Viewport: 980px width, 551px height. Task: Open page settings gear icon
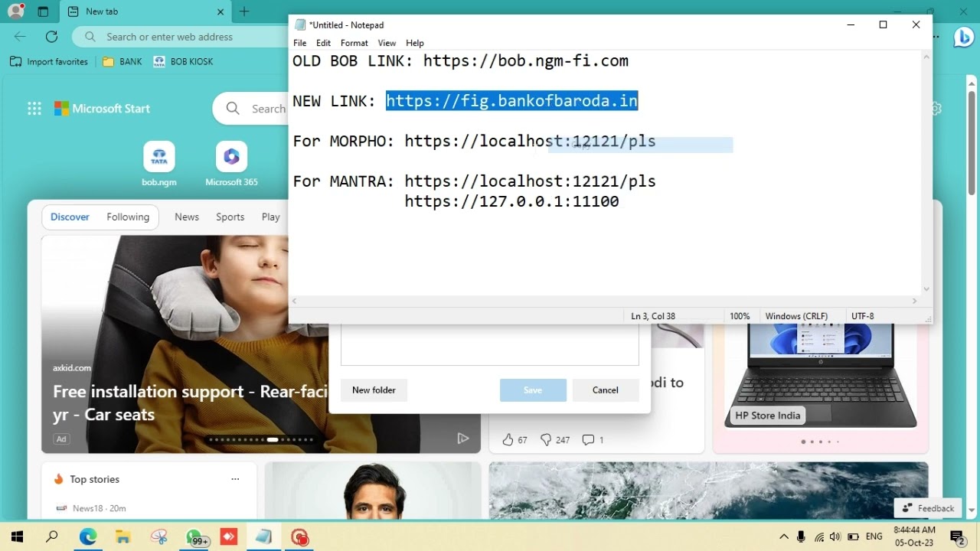tap(936, 109)
